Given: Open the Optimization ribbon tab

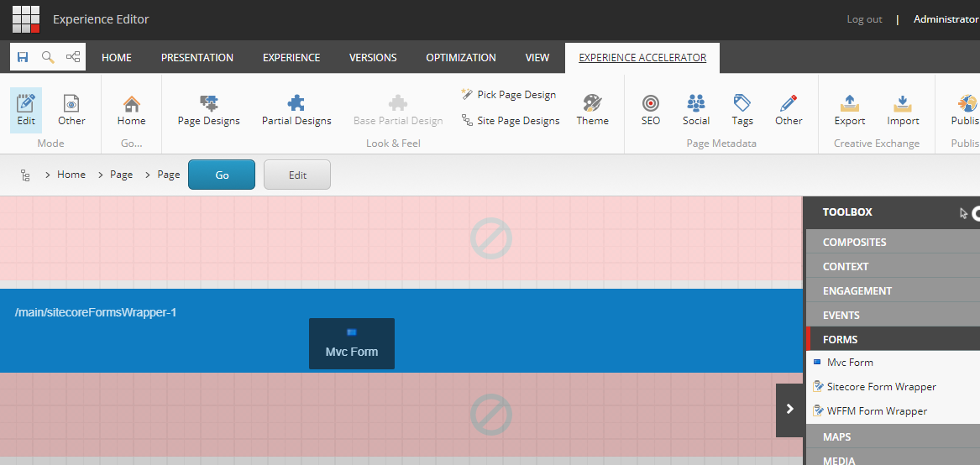Looking at the screenshot, I should 461,58.
